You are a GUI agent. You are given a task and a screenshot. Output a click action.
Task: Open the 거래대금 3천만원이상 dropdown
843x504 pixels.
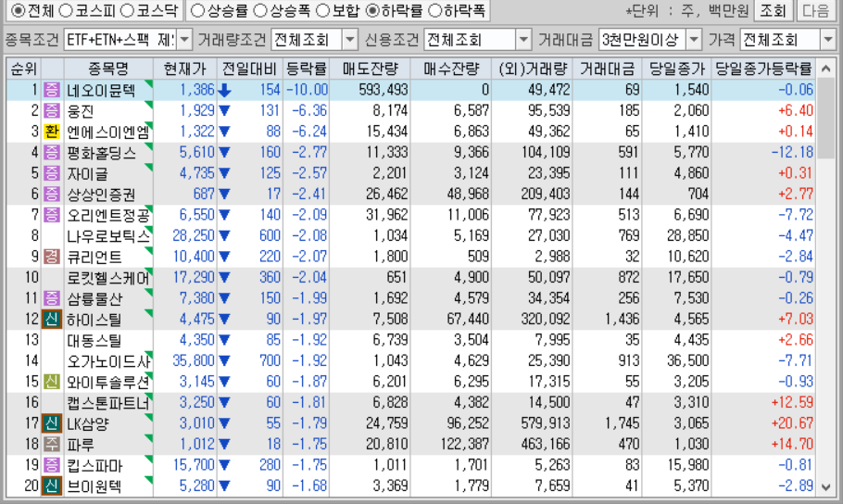coord(694,39)
